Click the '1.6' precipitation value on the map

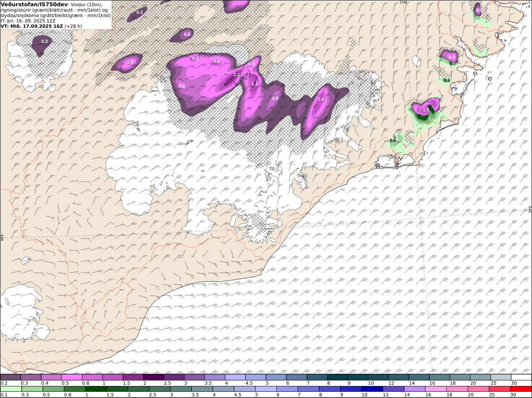click(x=255, y=84)
